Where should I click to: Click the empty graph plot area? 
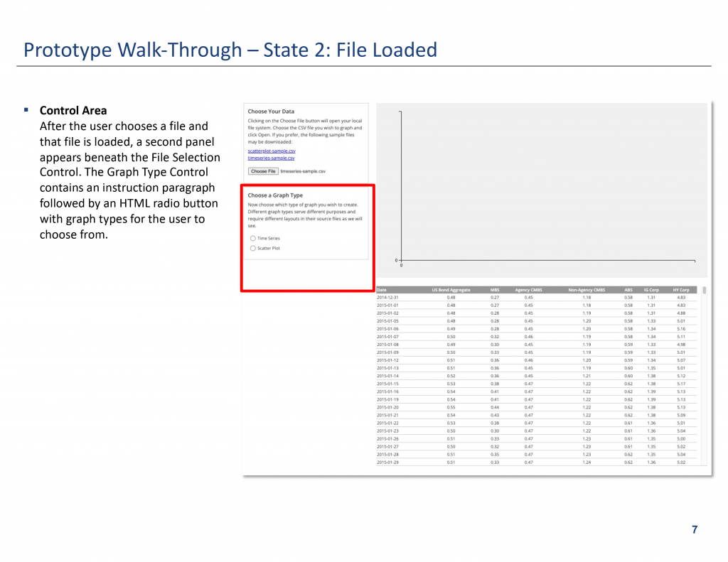coord(547,185)
